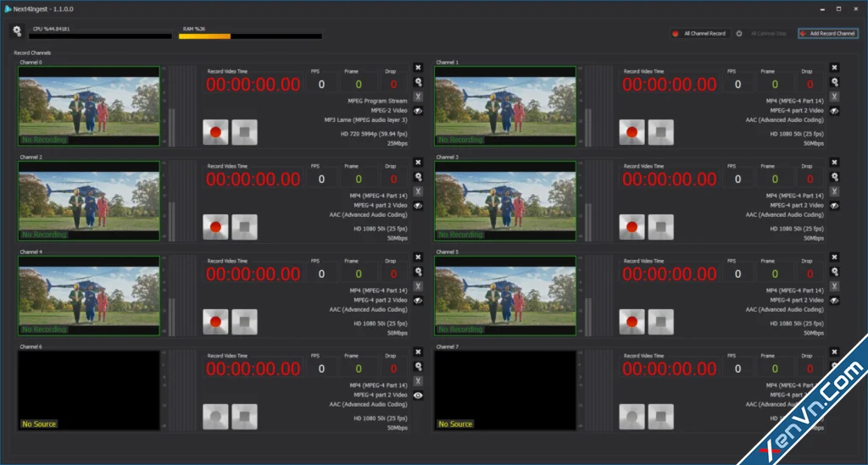Viewport: 868px width, 465px height.
Task: Remove Channel 6 with its X icon
Action: point(418,352)
